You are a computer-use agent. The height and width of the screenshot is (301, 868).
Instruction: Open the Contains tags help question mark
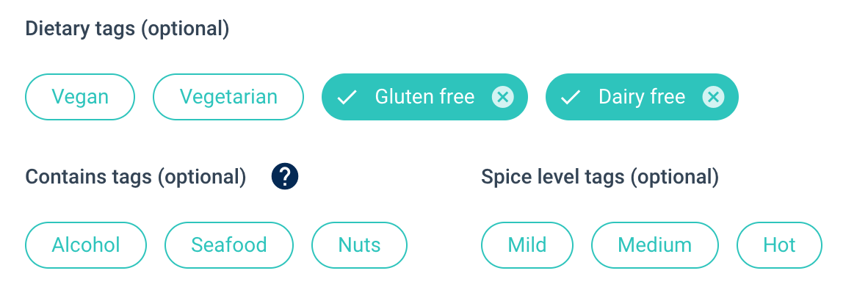tap(284, 176)
